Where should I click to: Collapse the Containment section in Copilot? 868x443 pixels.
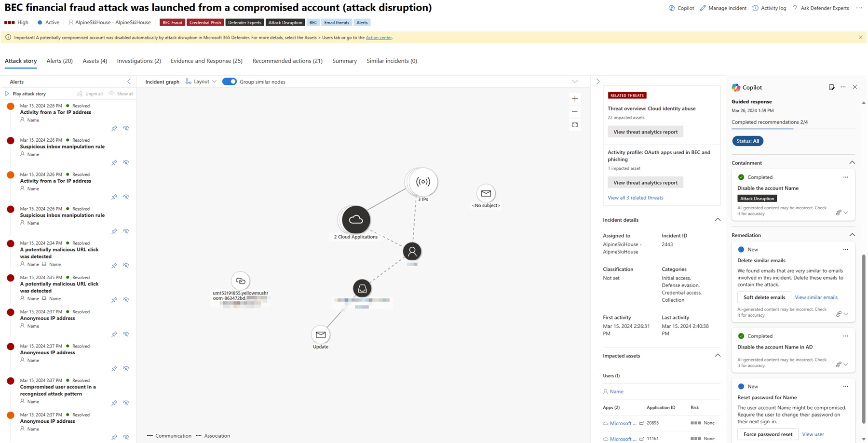[852, 163]
